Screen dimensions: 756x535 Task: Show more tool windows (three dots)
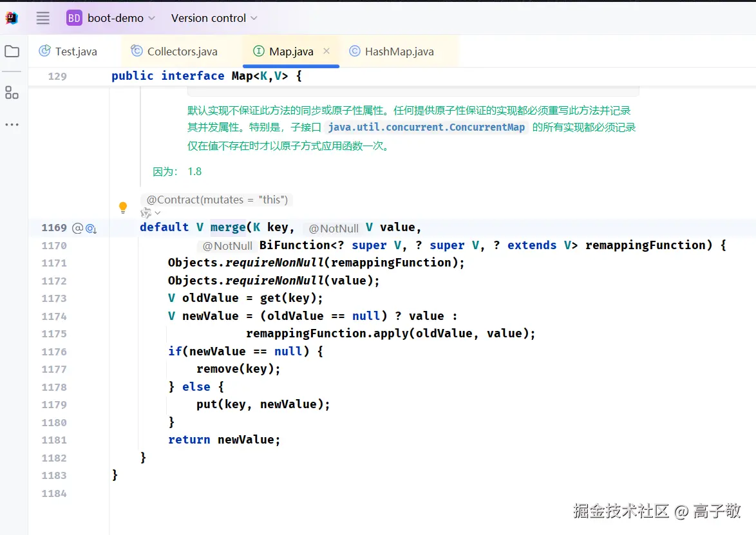click(x=12, y=124)
